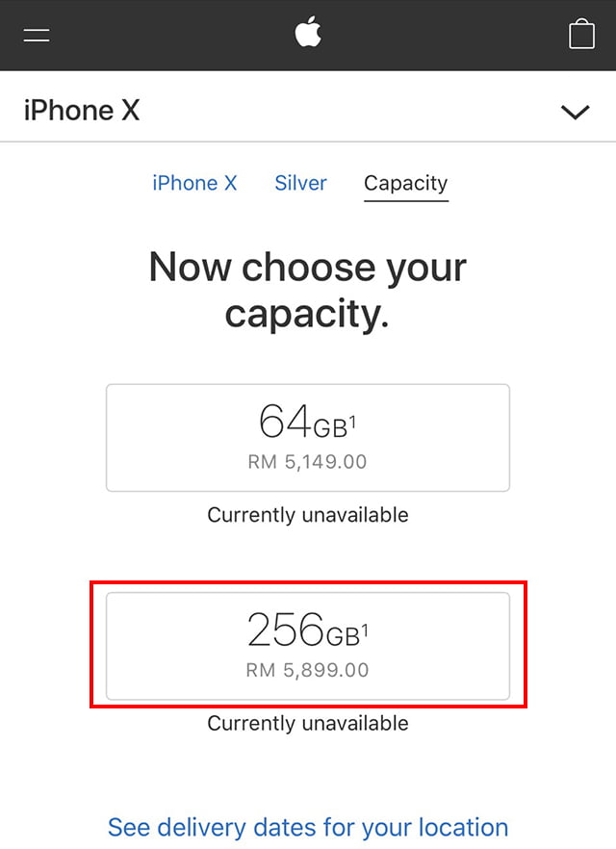Click the large 64 number

point(285,421)
